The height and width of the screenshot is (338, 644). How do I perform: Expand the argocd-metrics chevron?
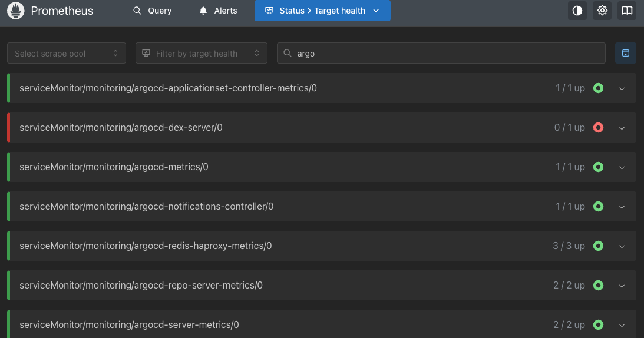(622, 167)
